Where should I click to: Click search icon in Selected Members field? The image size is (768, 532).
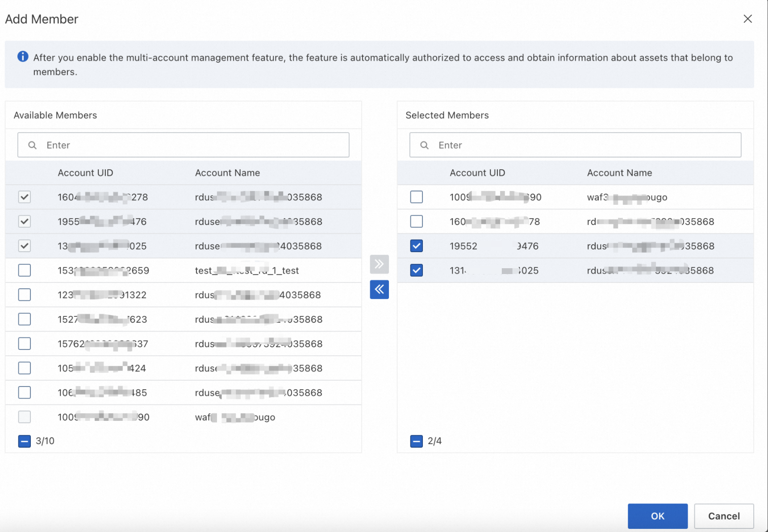pyautogui.click(x=424, y=145)
